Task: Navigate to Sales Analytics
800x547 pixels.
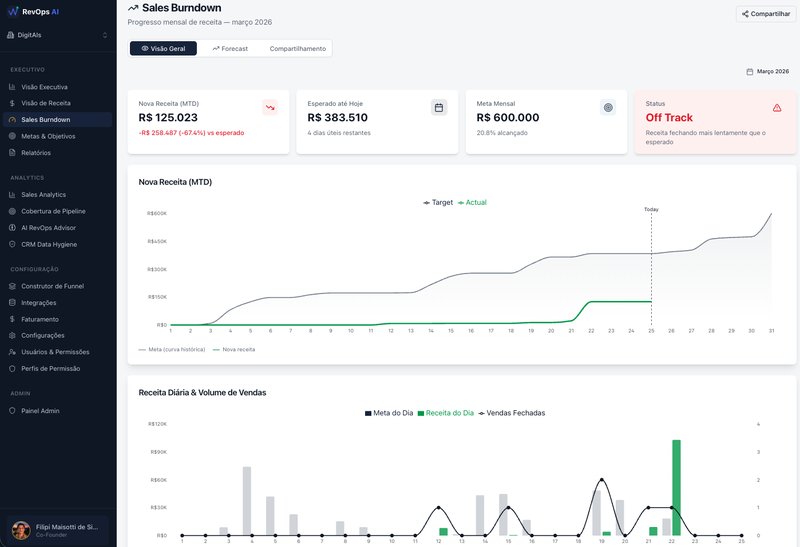Action: pyautogui.click(x=58, y=194)
